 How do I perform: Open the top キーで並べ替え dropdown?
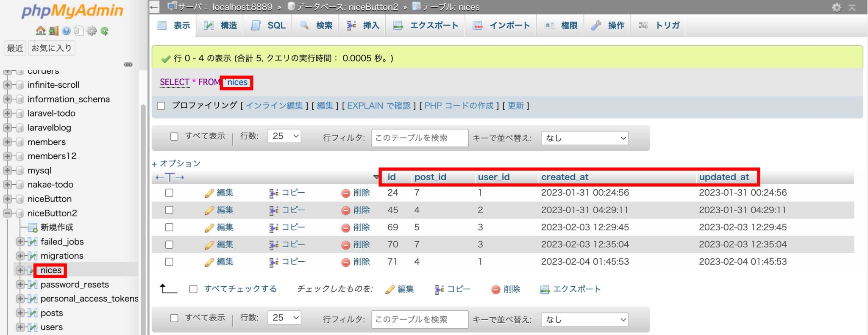coord(584,138)
